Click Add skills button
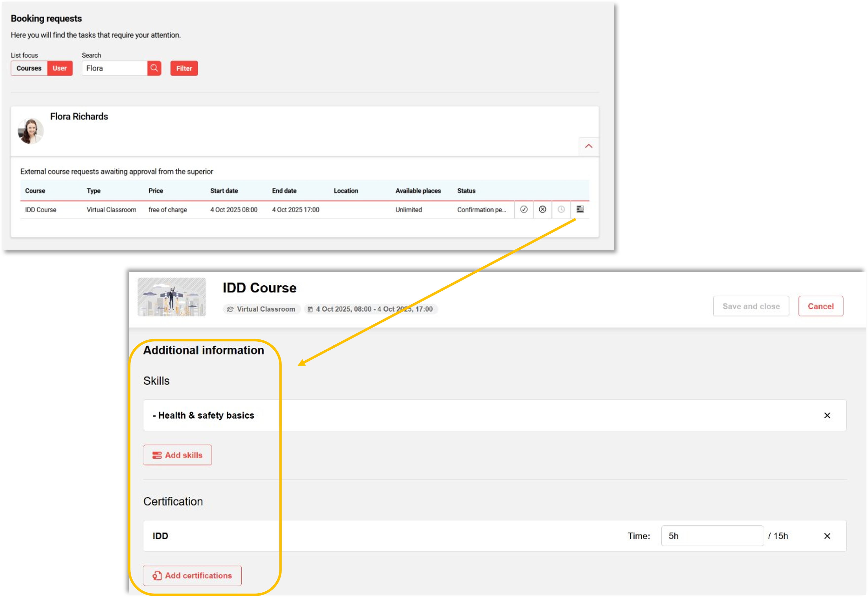 point(177,455)
